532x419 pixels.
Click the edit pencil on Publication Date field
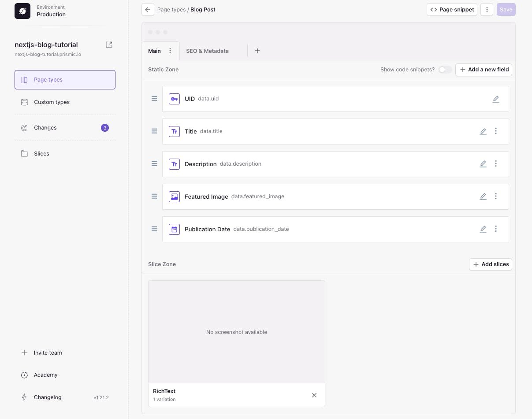pos(483,229)
